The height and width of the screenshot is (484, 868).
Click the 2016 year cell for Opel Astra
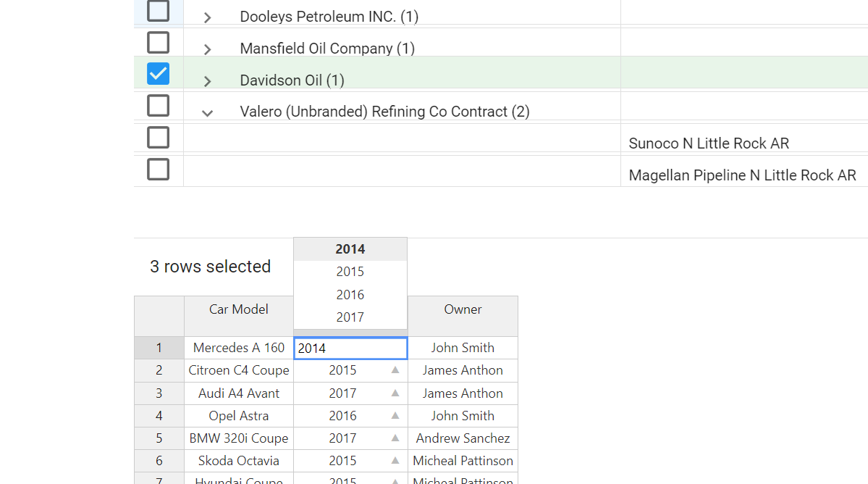click(x=350, y=416)
